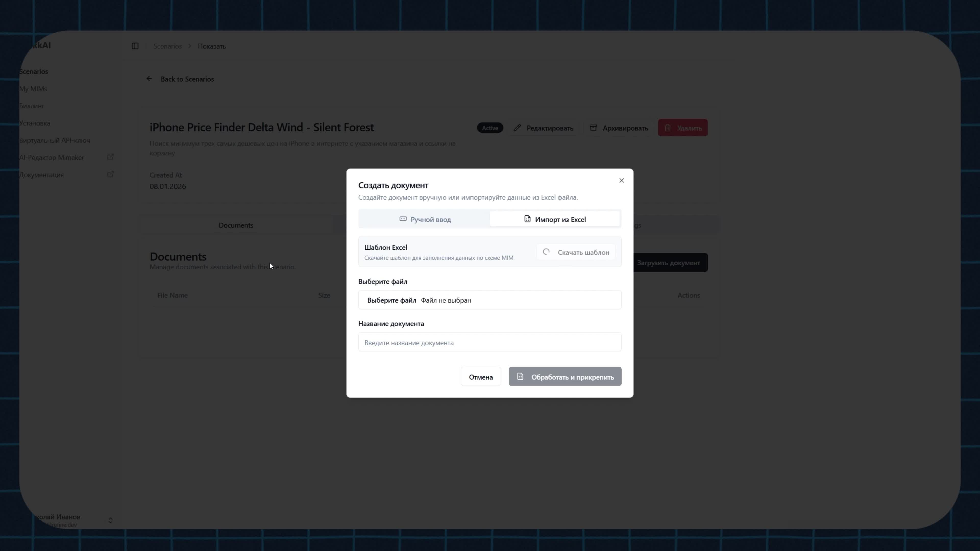Screen dimensions: 980x551
Task: Open the Биллинг sidebar item
Action: click(x=32, y=106)
